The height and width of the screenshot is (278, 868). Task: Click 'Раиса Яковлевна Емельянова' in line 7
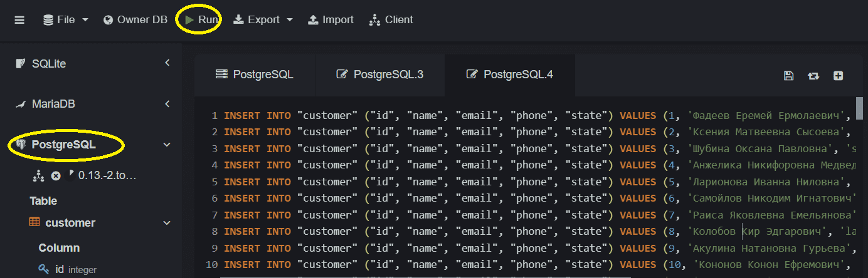771,215
